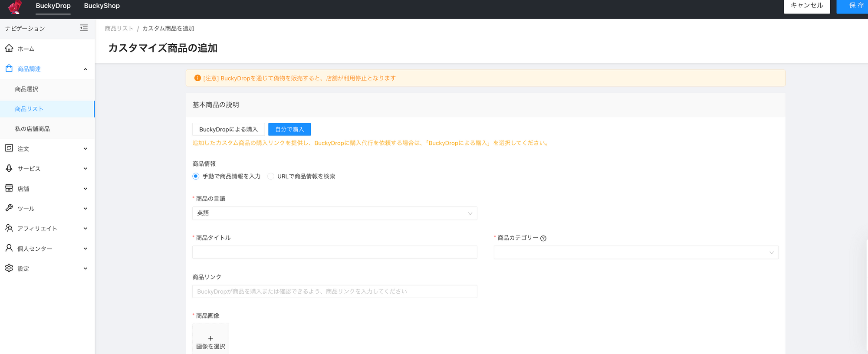Click the person icon beside 個人センター

(x=9, y=248)
